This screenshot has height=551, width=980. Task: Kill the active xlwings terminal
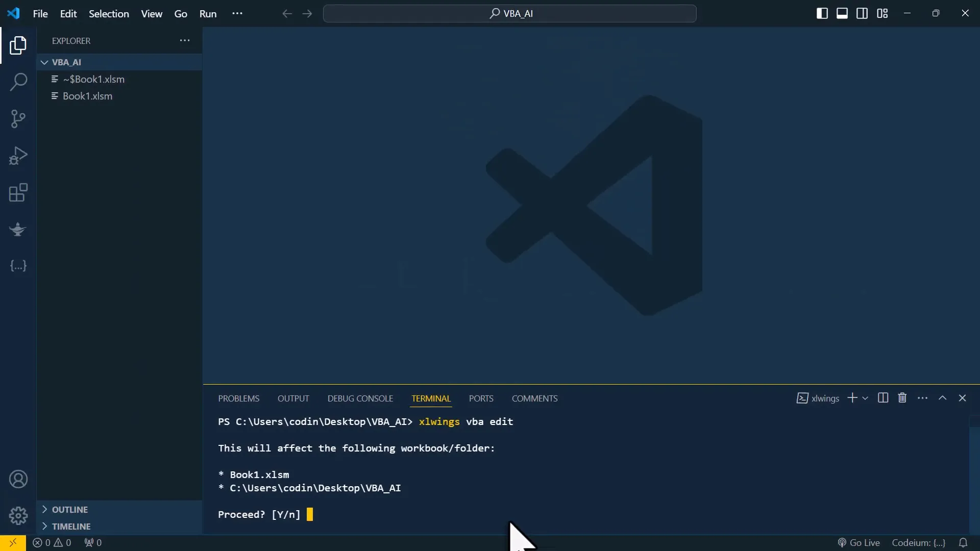902,398
